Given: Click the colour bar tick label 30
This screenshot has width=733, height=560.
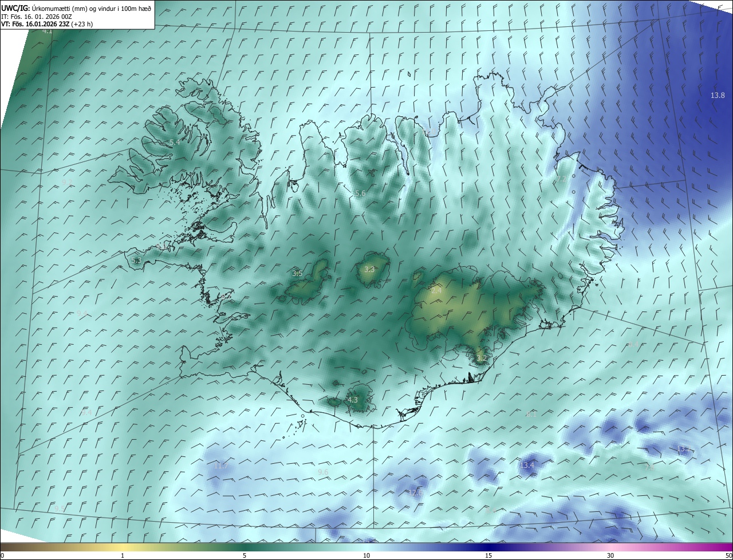Looking at the screenshot, I should (610, 555).
